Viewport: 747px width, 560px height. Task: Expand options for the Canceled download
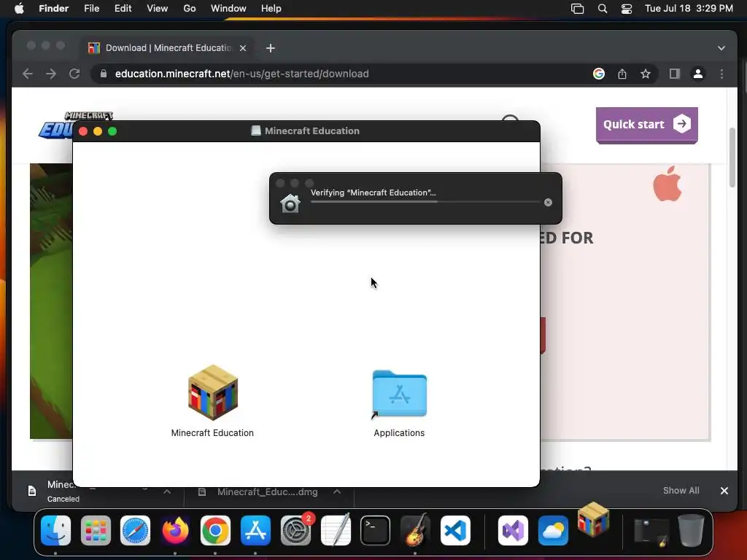pos(167,491)
